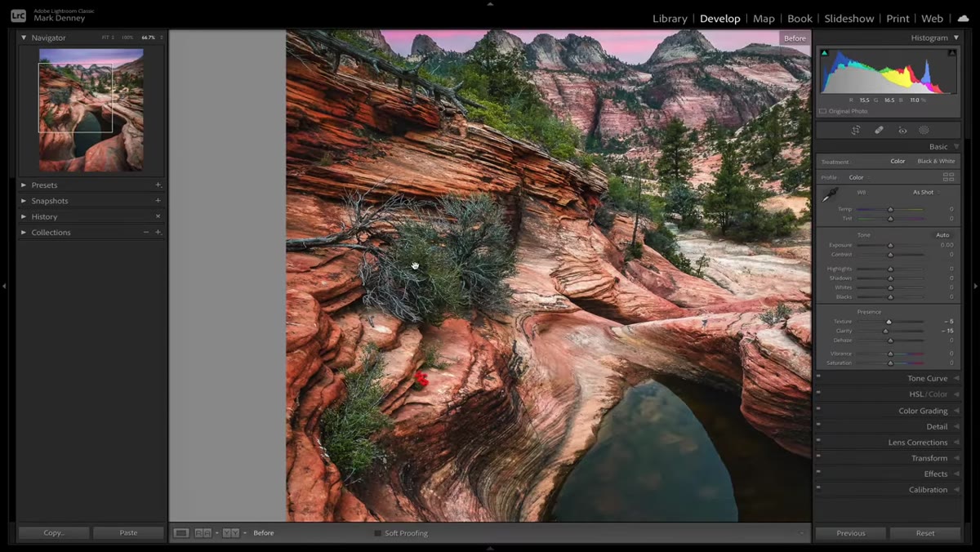Select the Healing brush tool
The image size is (980, 552).
coord(880,130)
